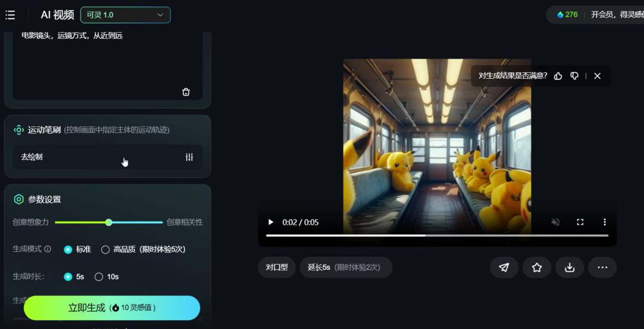This screenshot has height=329, width=644.
Task: Open the hamburger menu icon
Action: click(10, 15)
